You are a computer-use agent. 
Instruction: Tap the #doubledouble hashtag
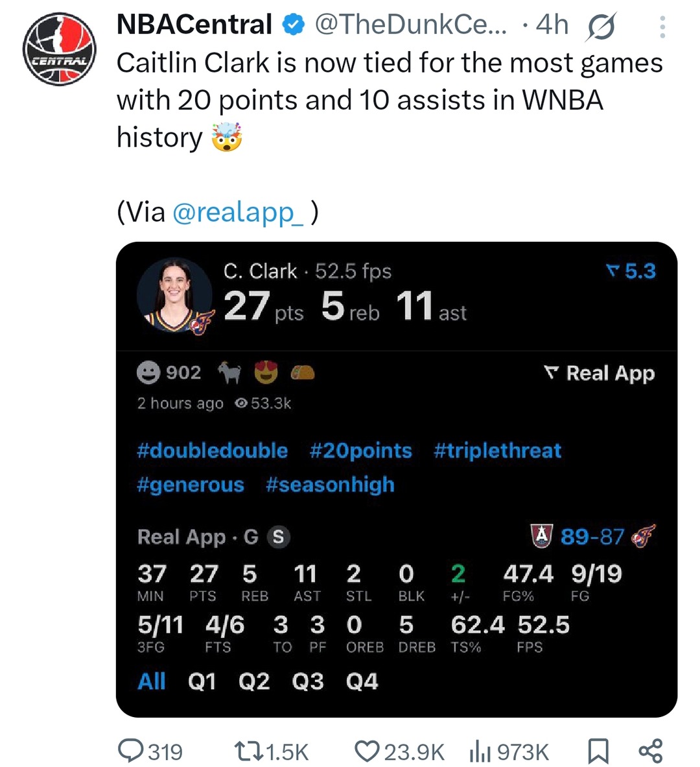coord(212,451)
